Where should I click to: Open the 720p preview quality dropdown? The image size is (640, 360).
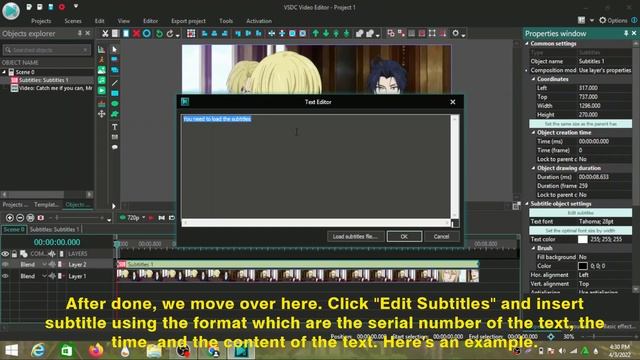click(x=144, y=218)
